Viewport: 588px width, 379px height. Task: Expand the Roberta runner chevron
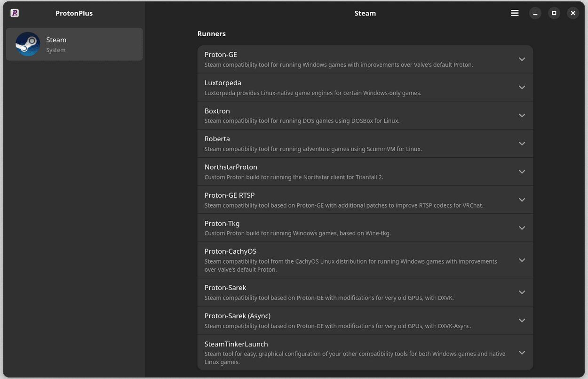(522, 144)
